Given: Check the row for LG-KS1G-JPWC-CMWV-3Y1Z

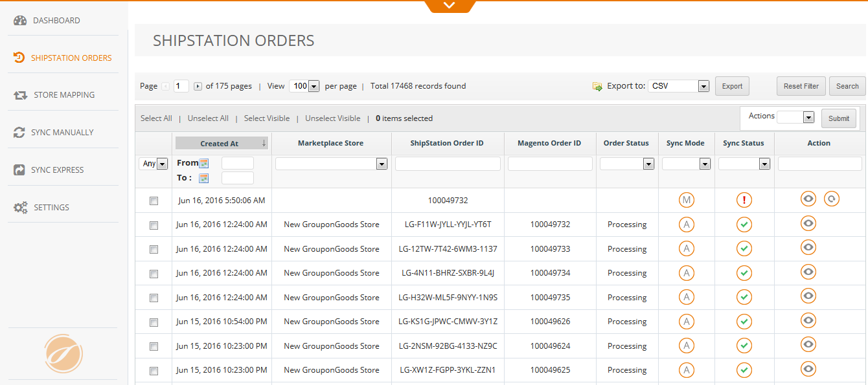Looking at the screenshot, I should (154, 322).
